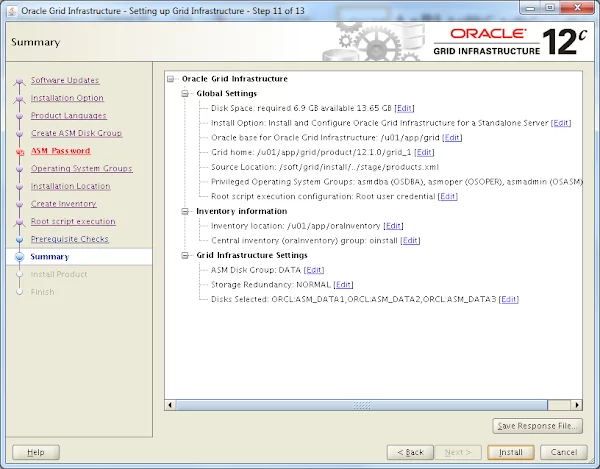The image size is (600, 469).
Task: Edit the Disk Space setting
Action: 404,108
